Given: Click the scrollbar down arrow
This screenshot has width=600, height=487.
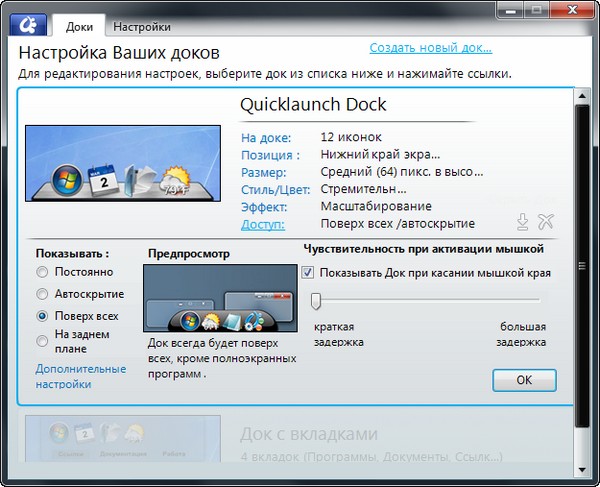Looking at the screenshot, I should [x=582, y=470].
